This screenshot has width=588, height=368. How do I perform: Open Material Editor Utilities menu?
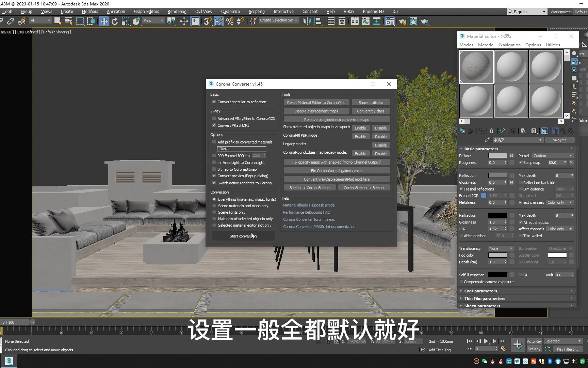[553, 45]
